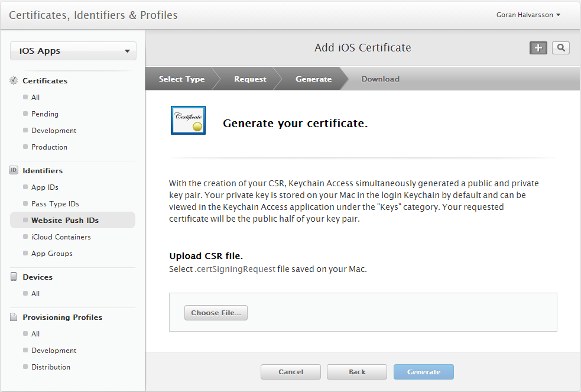Click the add (+) icon in the header
The width and height of the screenshot is (581, 392).
538,48
